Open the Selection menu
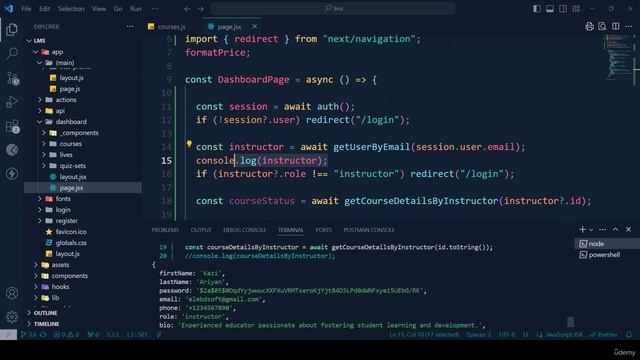The width and height of the screenshot is (640, 360). (71, 9)
